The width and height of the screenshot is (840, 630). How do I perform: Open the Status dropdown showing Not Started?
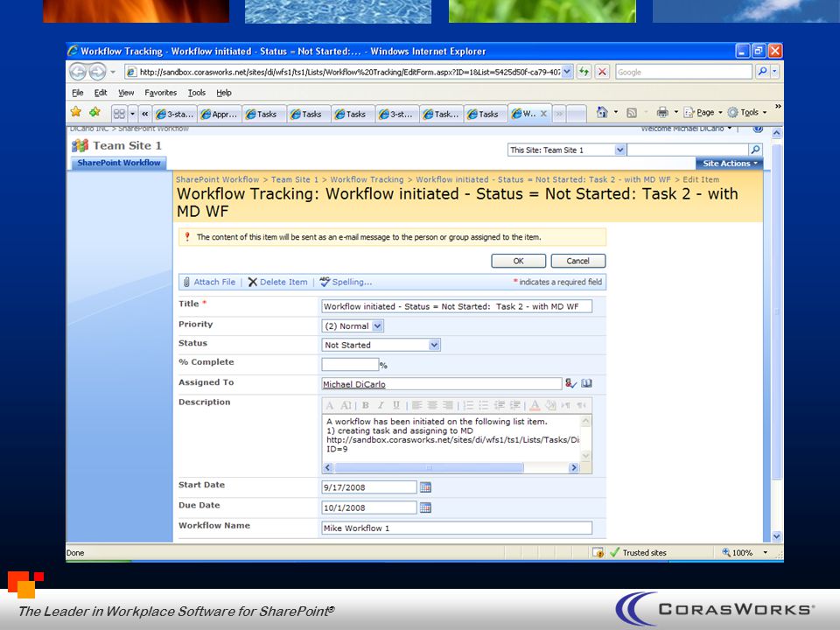click(435, 345)
